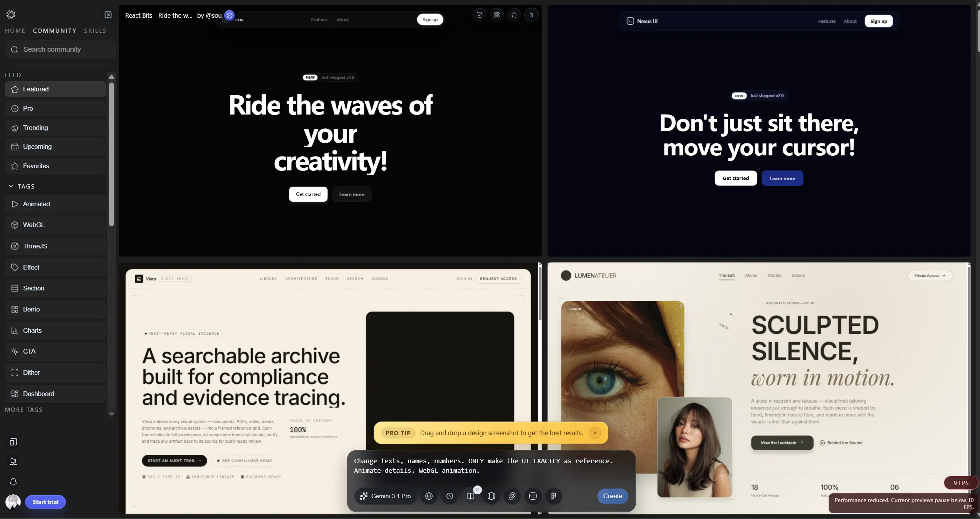Image resolution: width=980 pixels, height=519 pixels.
Task: Filter by the Effect tag
Action: 55,267
